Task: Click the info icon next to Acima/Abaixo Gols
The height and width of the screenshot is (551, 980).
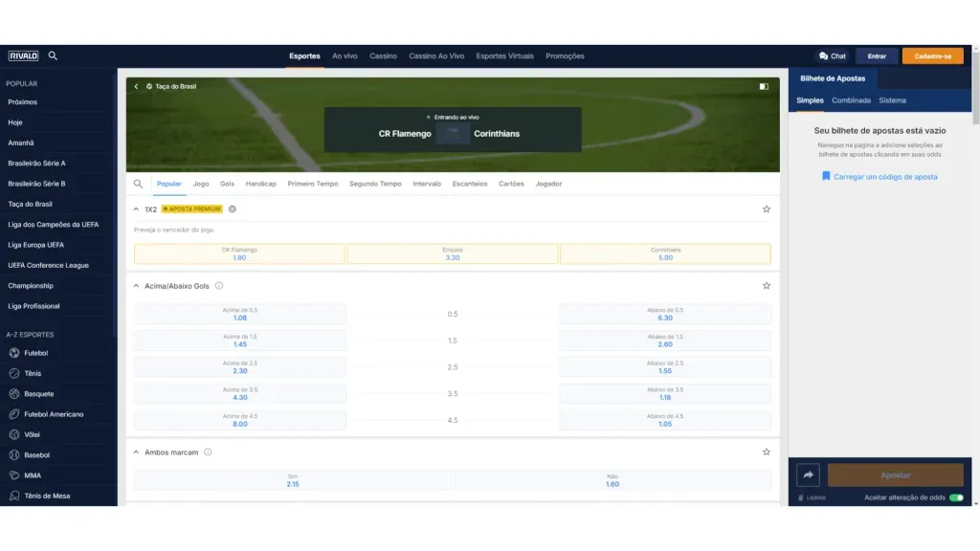Action: [x=219, y=286]
